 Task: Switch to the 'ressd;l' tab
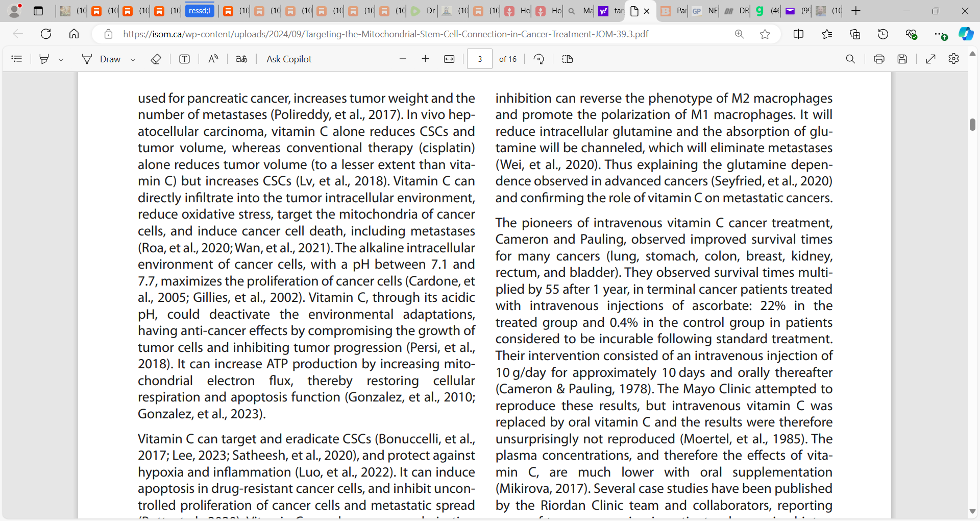200,11
